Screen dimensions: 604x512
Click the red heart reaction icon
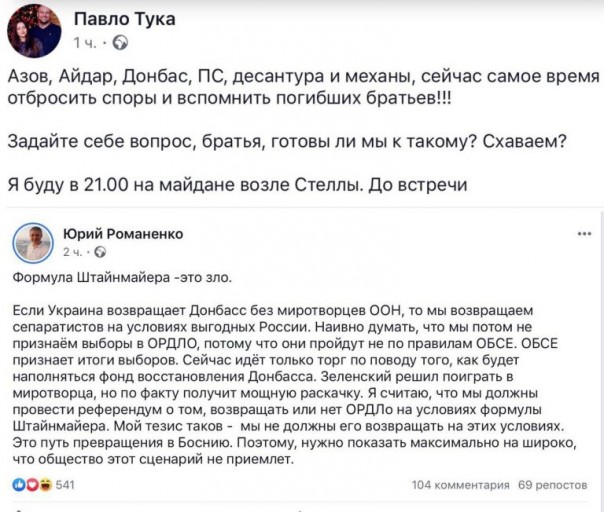32,484
